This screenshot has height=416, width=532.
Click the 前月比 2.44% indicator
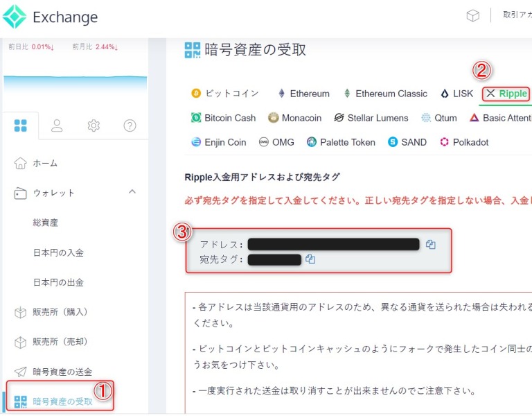96,47
